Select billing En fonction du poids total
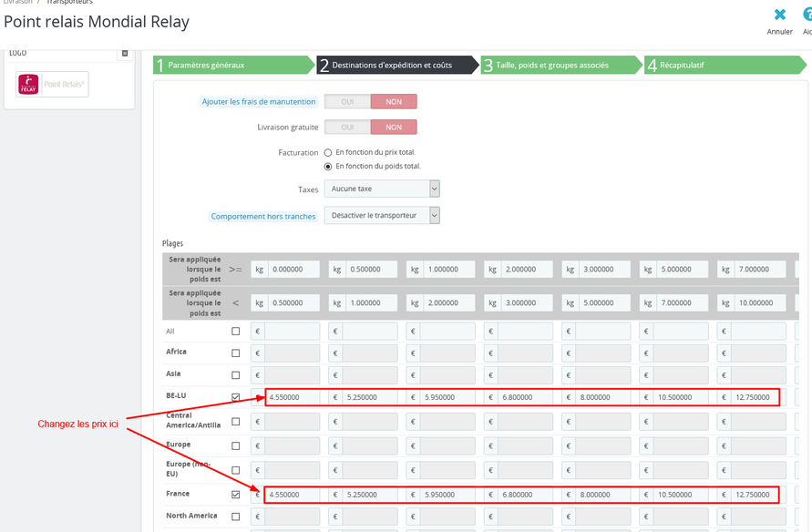The height and width of the screenshot is (532, 812). [x=328, y=167]
